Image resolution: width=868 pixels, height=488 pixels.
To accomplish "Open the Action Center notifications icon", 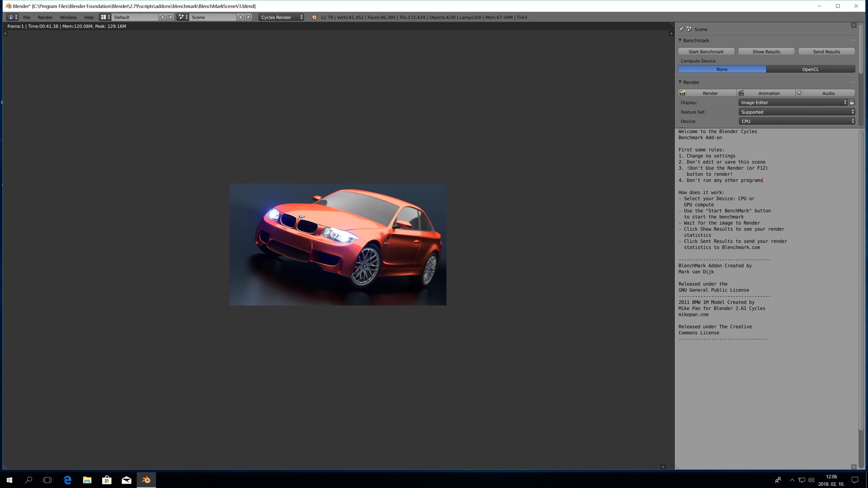I will pos(855,480).
